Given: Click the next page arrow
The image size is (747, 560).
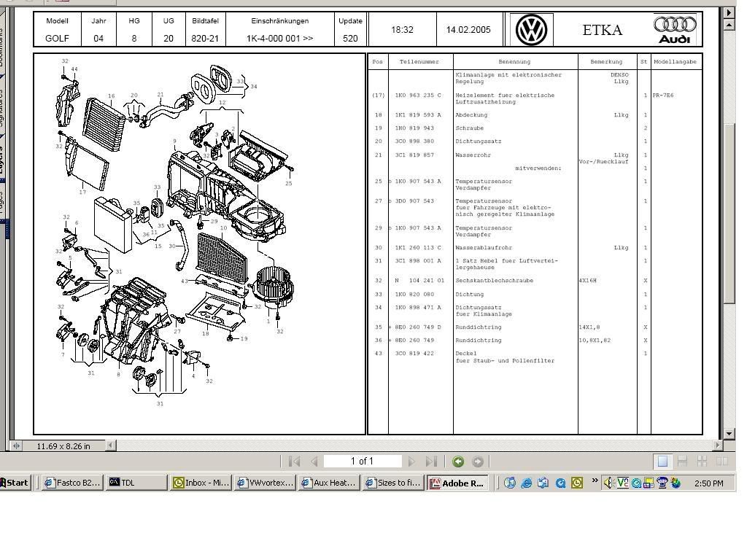Looking at the screenshot, I should click(411, 462).
